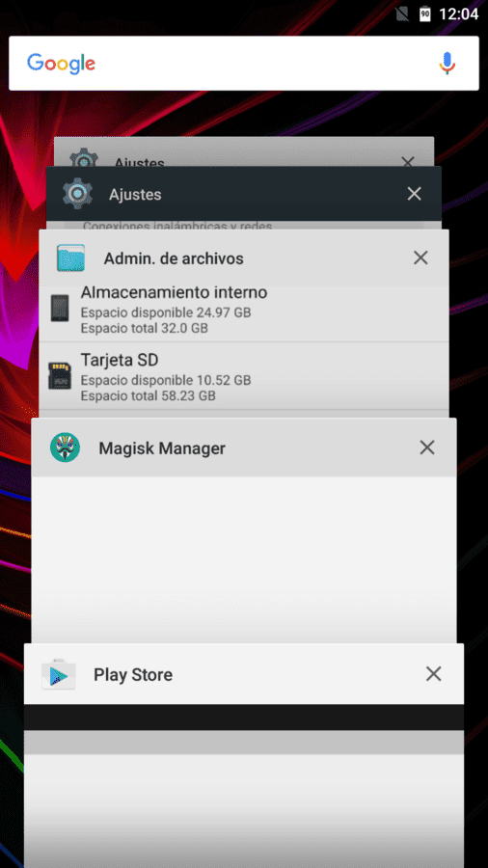The image size is (488, 868).
Task: Tap the SD card icon
Action: point(60,376)
